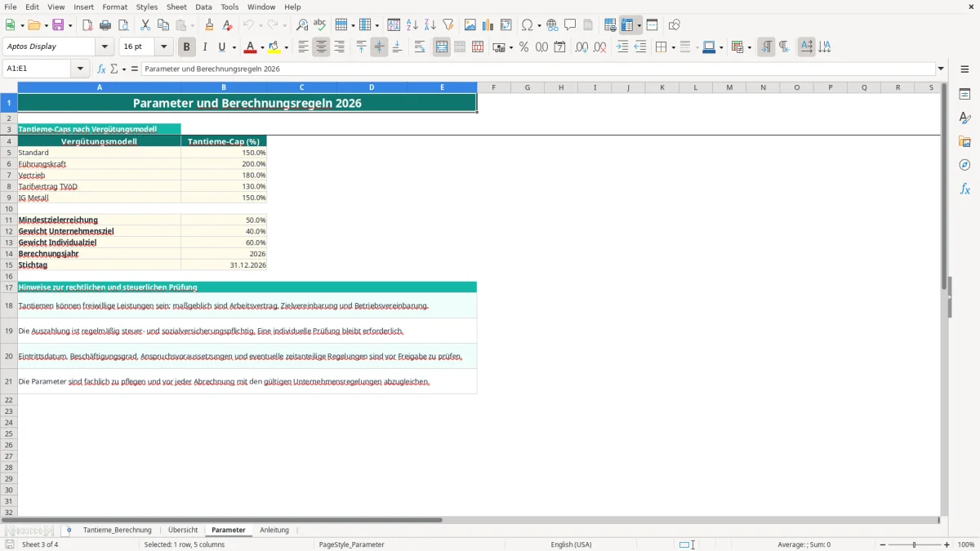
Task: Open underline style dropdown arrow
Action: [234, 47]
